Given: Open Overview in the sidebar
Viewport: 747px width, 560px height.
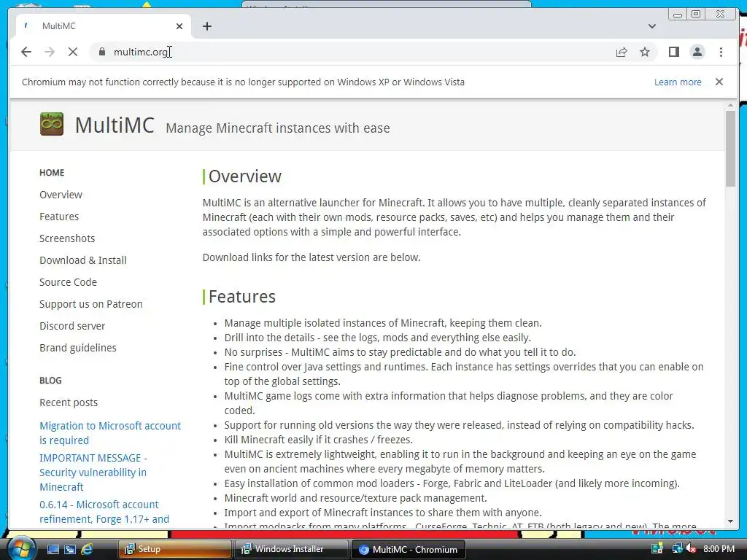Looking at the screenshot, I should coord(61,195).
